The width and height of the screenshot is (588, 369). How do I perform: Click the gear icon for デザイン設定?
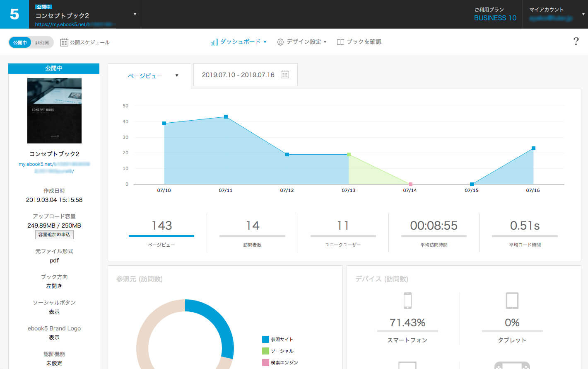[x=280, y=42]
